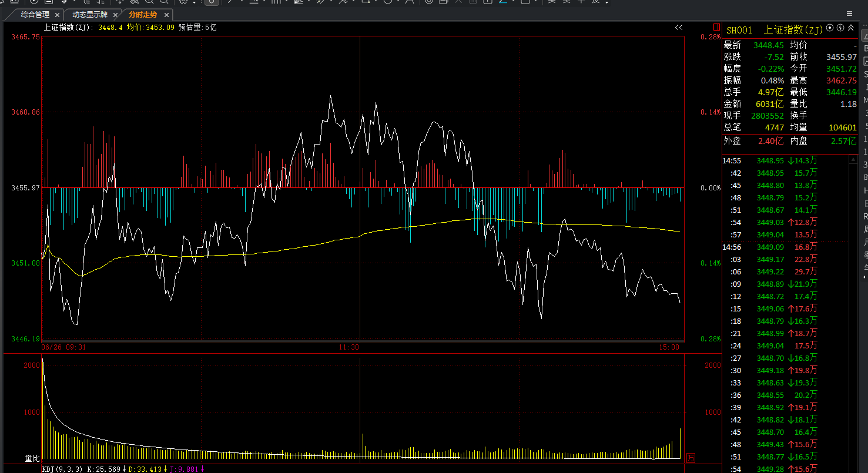Close the 综合管理 tab
The height and width of the screenshot is (473, 868).
57,15
